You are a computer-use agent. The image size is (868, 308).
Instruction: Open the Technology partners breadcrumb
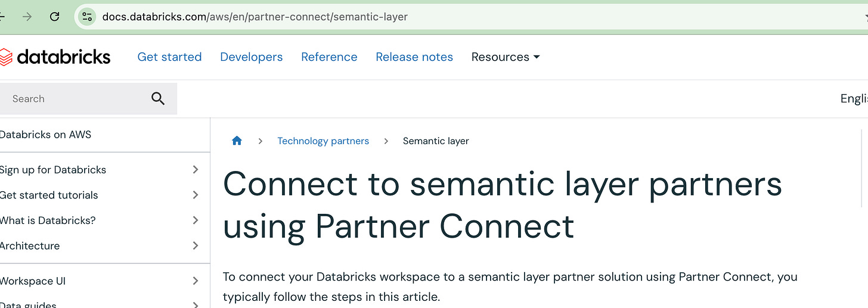323,141
